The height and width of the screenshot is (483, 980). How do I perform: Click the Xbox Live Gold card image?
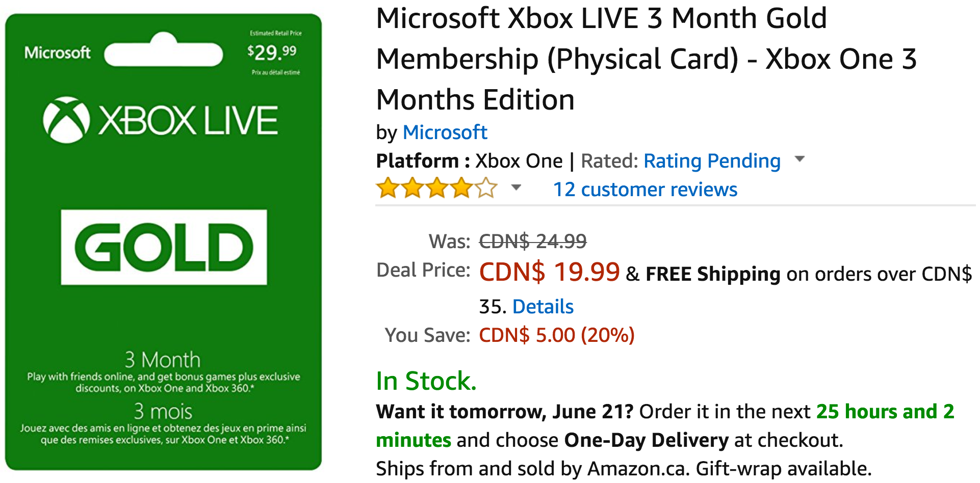point(163,242)
